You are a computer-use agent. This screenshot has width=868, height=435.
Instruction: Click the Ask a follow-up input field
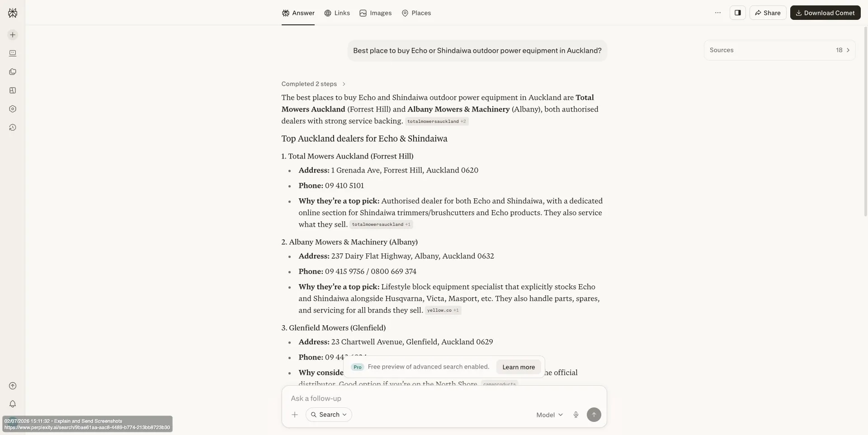click(x=444, y=398)
